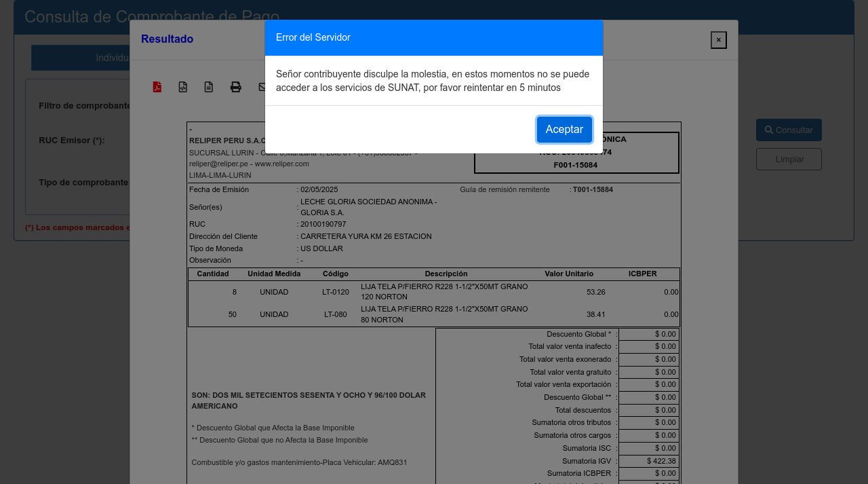Click client RUC value 20100190797
Viewport: 868px width, 484px height.
[323, 224]
